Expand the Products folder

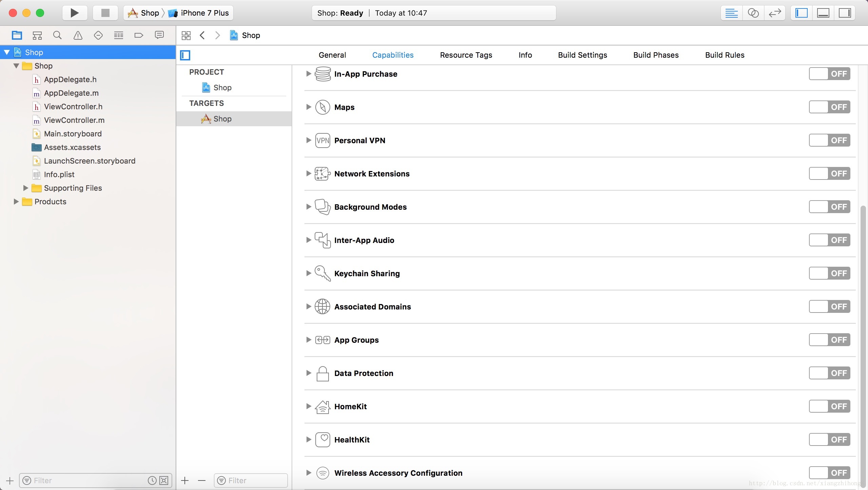[16, 201]
